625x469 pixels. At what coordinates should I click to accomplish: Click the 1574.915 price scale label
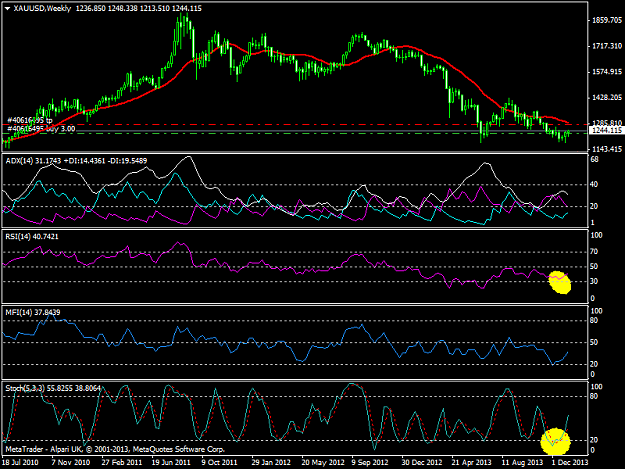[x=607, y=72]
